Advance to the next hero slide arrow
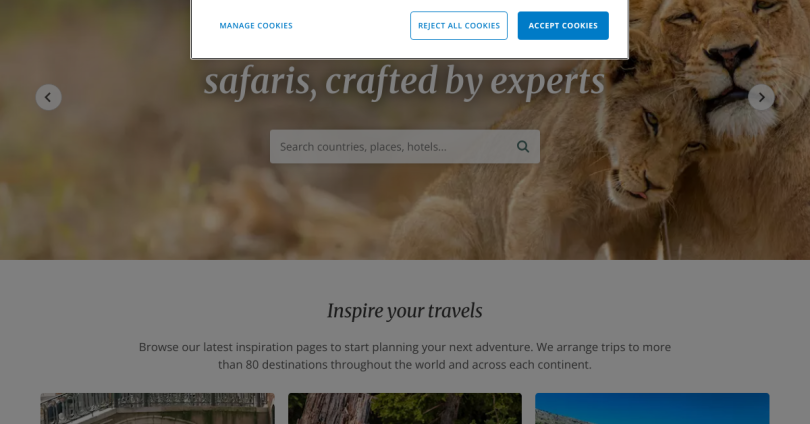The height and width of the screenshot is (424, 810). [761, 97]
